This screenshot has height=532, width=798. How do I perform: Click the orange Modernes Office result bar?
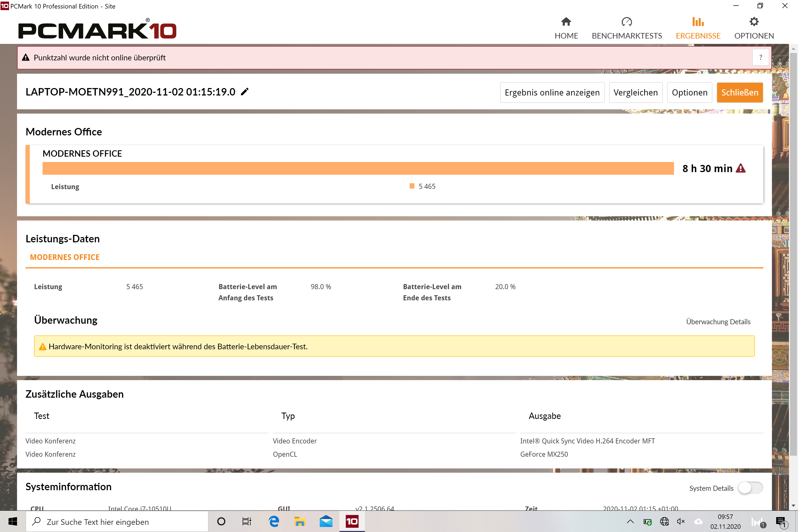click(x=358, y=168)
